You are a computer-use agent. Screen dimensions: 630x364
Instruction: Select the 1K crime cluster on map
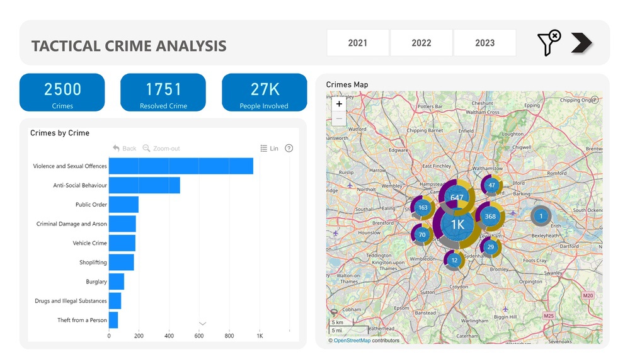pos(457,224)
